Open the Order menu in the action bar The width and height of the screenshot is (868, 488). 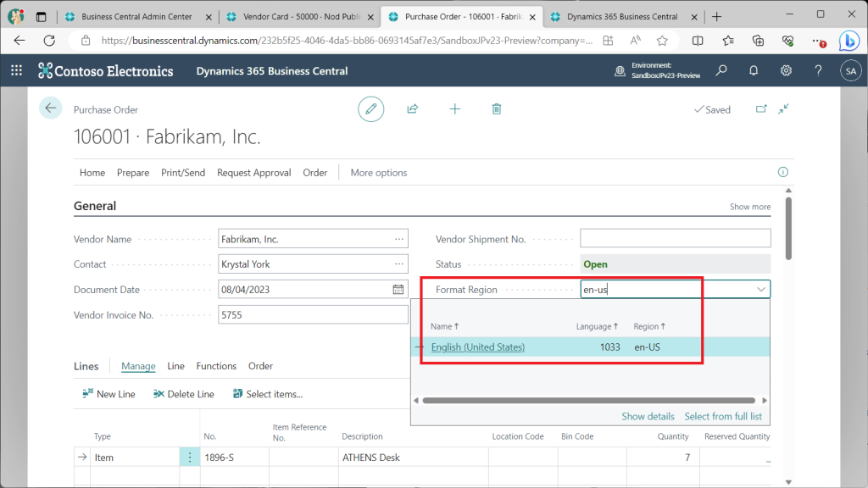click(x=315, y=173)
